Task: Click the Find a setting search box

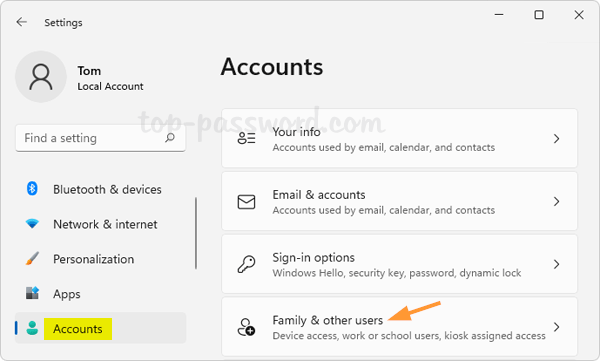Action: point(100,138)
